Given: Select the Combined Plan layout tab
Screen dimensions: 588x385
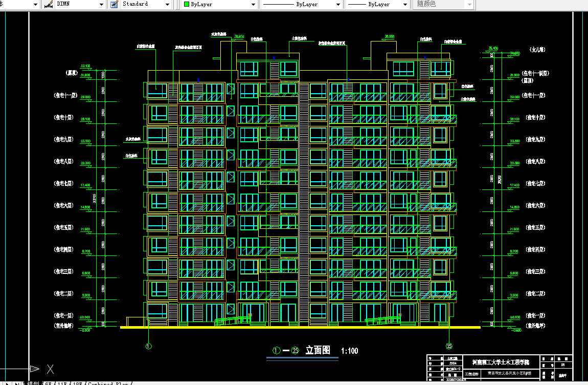Looking at the screenshot, I should 108,383.
